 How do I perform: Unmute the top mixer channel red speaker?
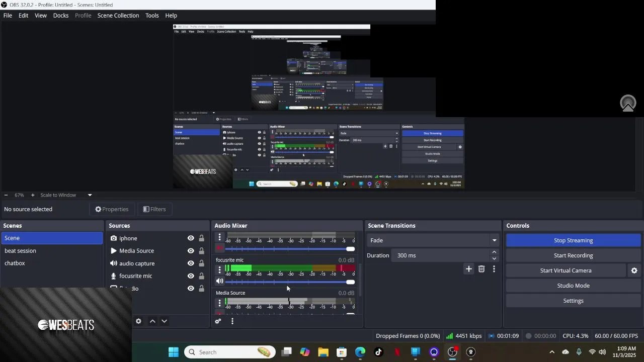219,248
